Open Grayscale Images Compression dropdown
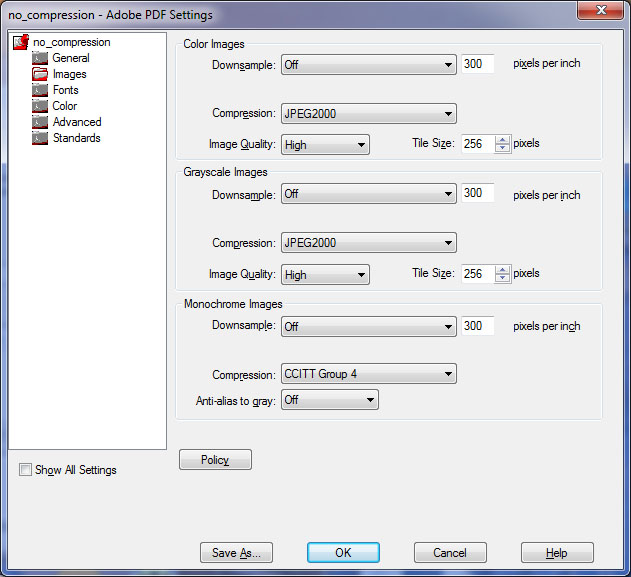 coord(369,243)
